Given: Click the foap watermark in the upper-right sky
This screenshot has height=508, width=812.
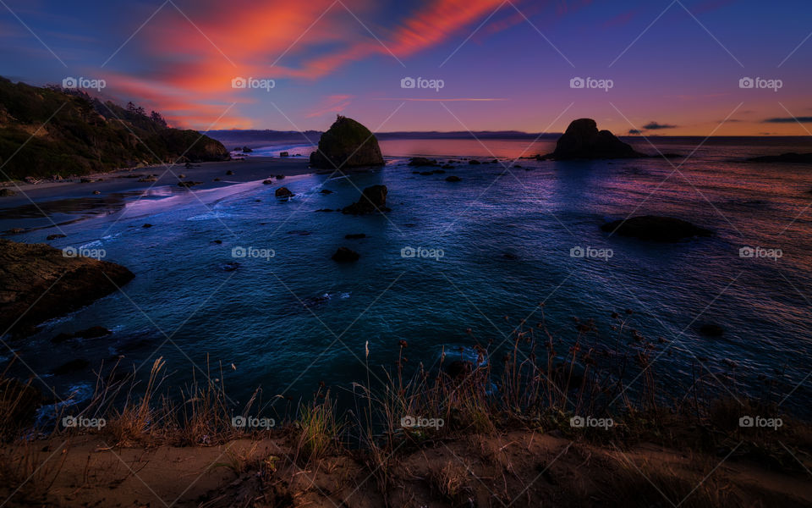Looking at the screenshot, I should pos(760,84).
